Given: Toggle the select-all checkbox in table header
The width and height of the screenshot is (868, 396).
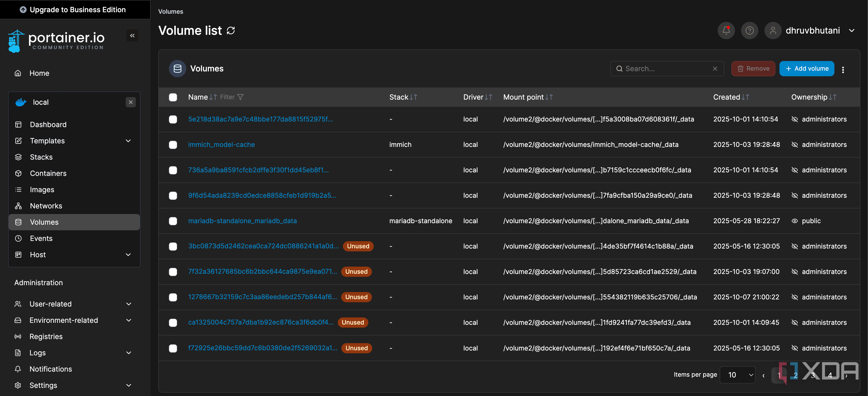Looking at the screenshot, I should (x=173, y=97).
